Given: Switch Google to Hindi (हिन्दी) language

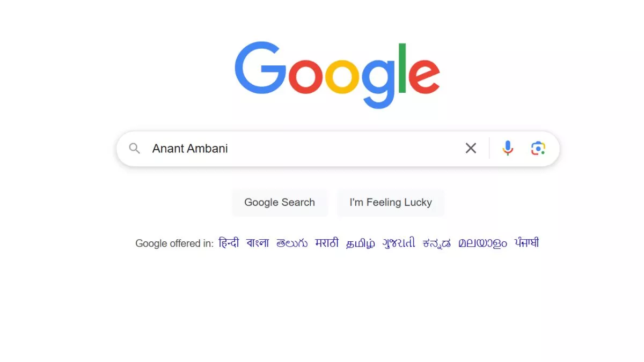Looking at the screenshot, I should pyautogui.click(x=229, y=243).
